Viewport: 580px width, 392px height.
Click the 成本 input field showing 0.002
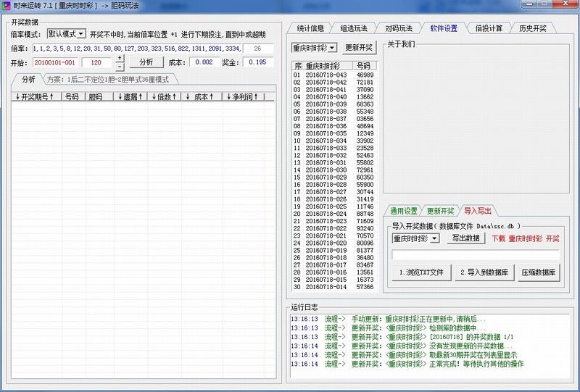pos(204,62)
